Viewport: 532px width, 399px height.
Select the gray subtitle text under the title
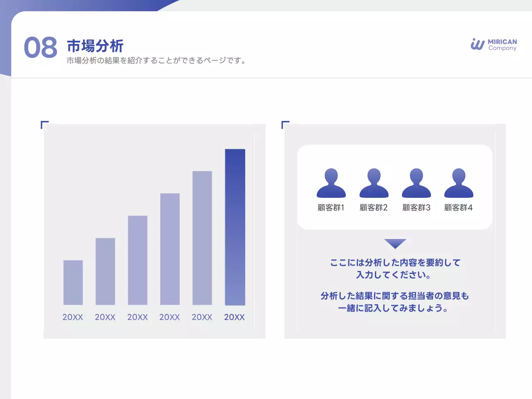tap(157, 61)
